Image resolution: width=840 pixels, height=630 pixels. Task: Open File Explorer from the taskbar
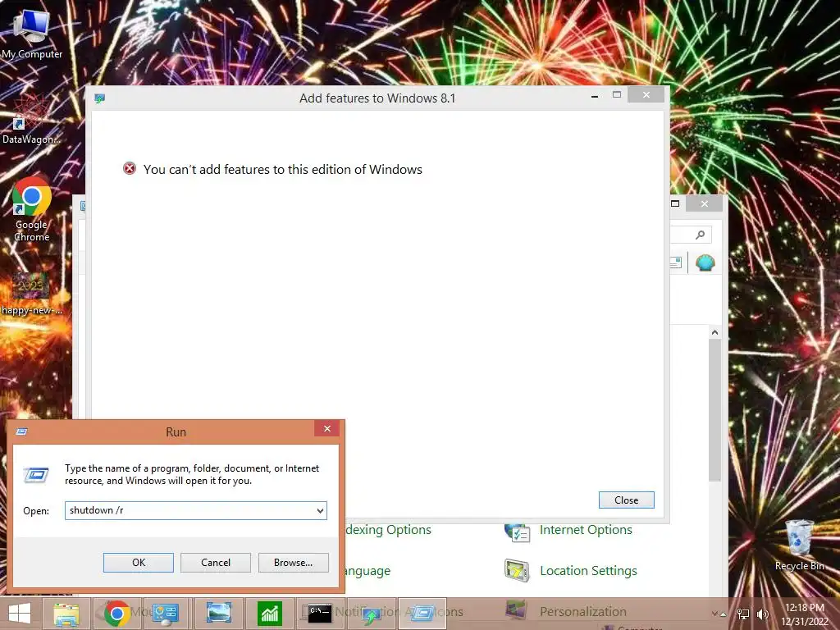[66, 614]
